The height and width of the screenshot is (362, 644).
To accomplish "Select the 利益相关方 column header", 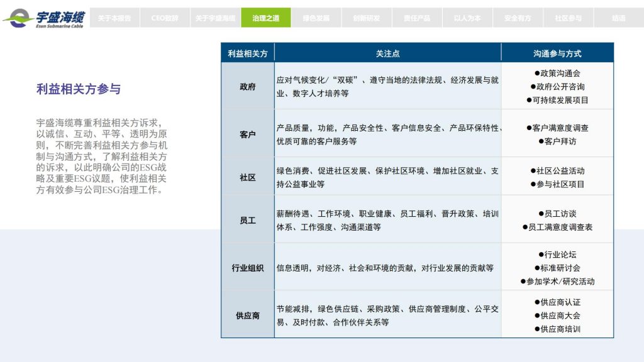I will (248, 53).
